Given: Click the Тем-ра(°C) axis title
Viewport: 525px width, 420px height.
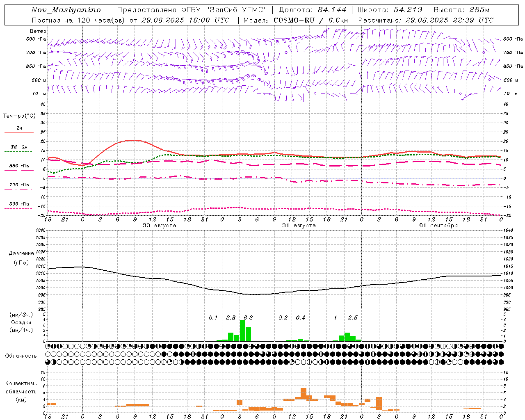Looking at the screenshot, I should pos(19,116).
